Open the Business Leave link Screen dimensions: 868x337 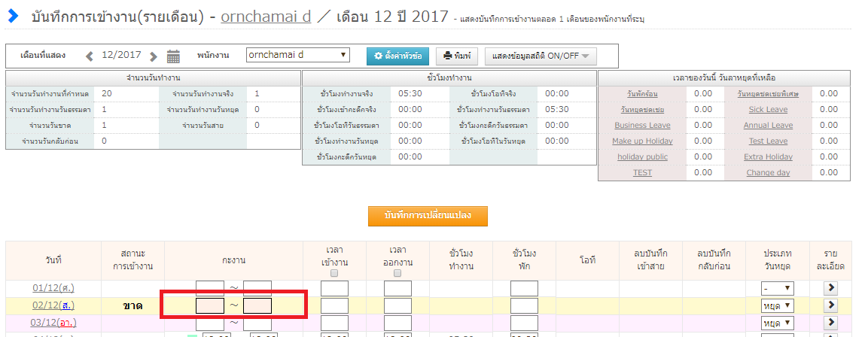(x=642, y=125)
